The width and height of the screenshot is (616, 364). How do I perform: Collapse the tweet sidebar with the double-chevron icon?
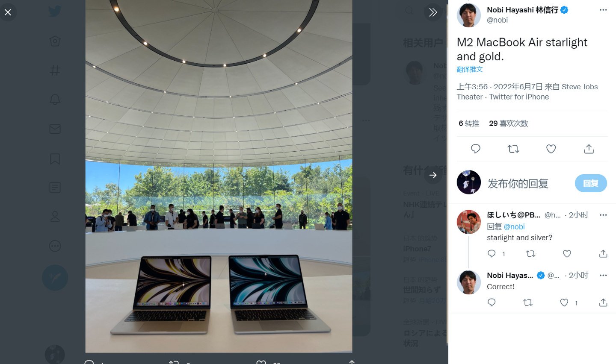(x=433, y=12)
